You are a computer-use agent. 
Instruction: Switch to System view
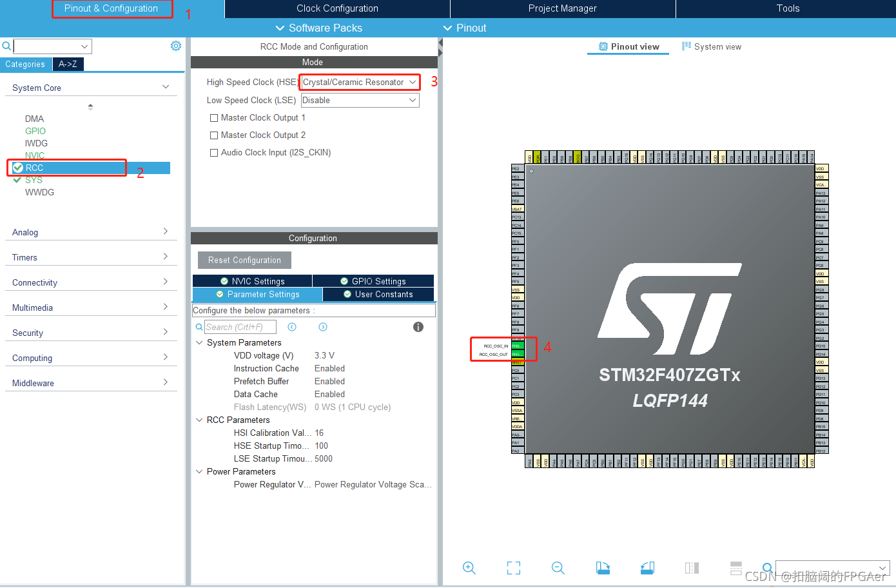tap(712, 46)
